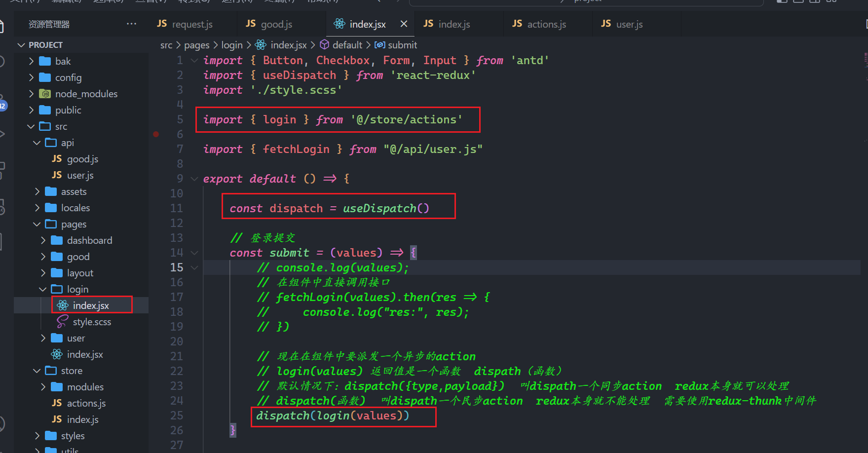Click the public folder icon
Image resolution: width=868 pixels, height=453 pixels.
click(x=45, y=110)
